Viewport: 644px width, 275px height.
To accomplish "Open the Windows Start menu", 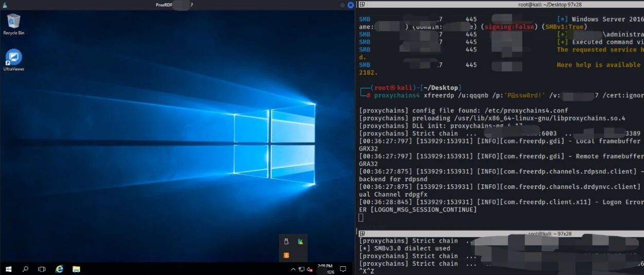I will point(8,269).
